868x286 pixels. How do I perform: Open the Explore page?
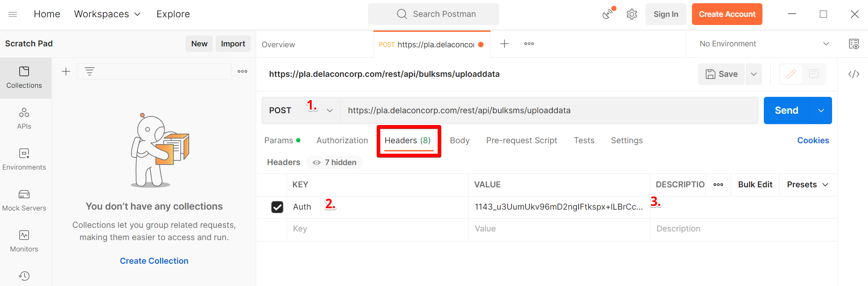[x=173, y=14]
